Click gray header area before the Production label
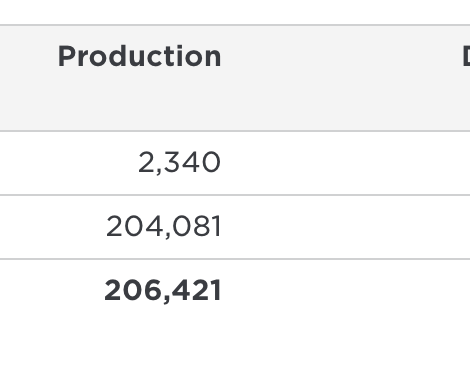 click(28, 56)
